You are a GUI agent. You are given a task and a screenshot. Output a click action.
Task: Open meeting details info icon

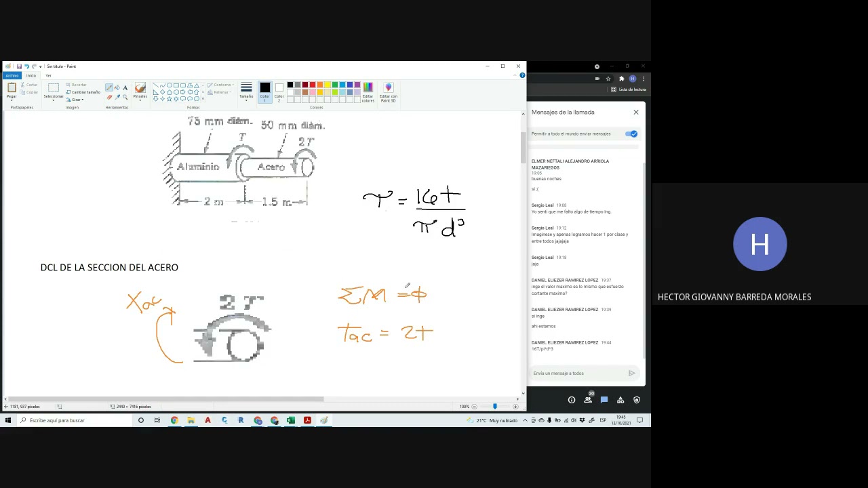[x=572, y=400]
